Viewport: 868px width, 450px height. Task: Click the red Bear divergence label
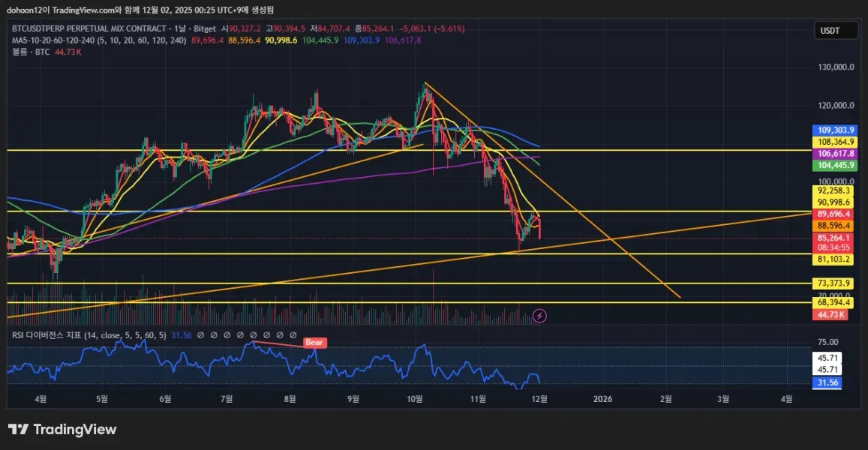coord(314,342)
